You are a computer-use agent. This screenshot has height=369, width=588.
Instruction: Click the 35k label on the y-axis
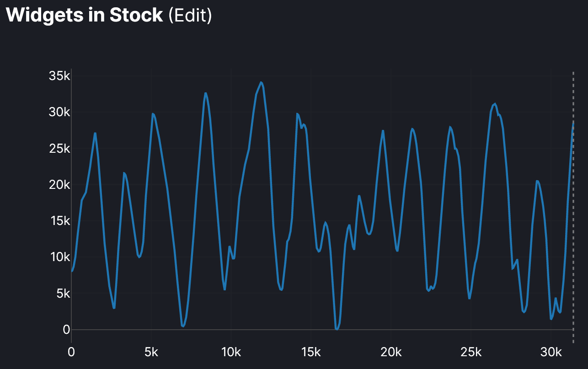tap(59, 76)
